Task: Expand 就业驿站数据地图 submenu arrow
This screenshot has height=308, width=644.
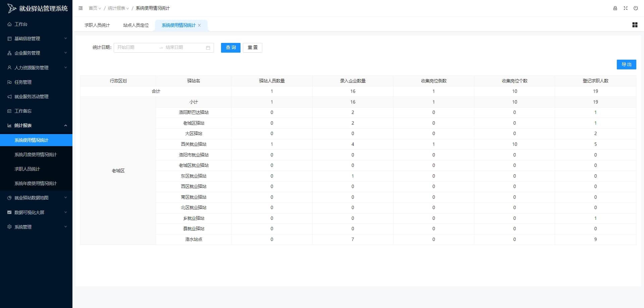Action: [66, 198]
